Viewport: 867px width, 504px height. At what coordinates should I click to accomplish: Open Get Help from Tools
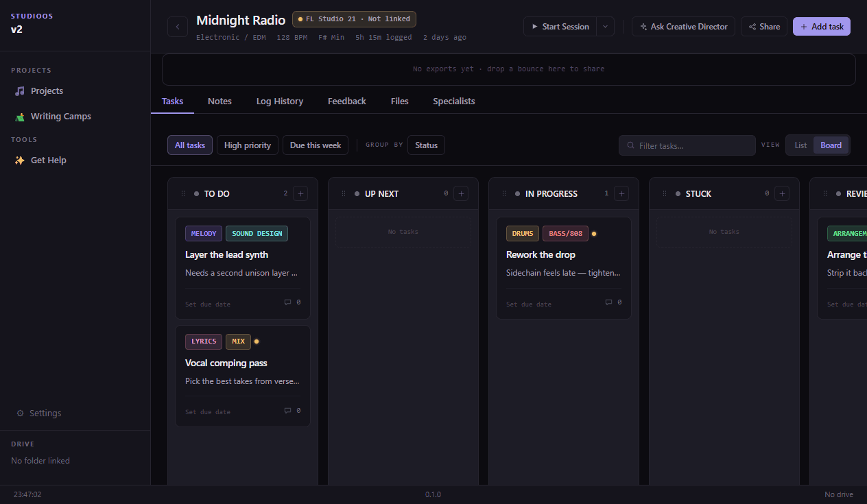click(48, 160)
